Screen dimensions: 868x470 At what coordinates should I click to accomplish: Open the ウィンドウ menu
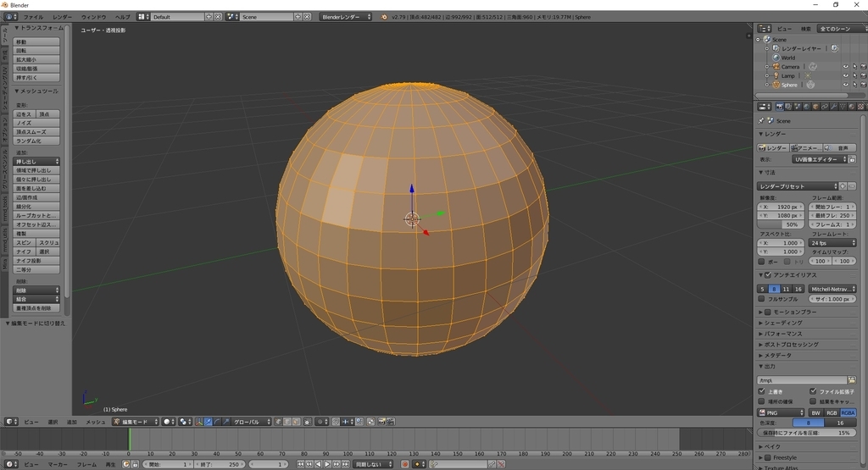[93, 17]
